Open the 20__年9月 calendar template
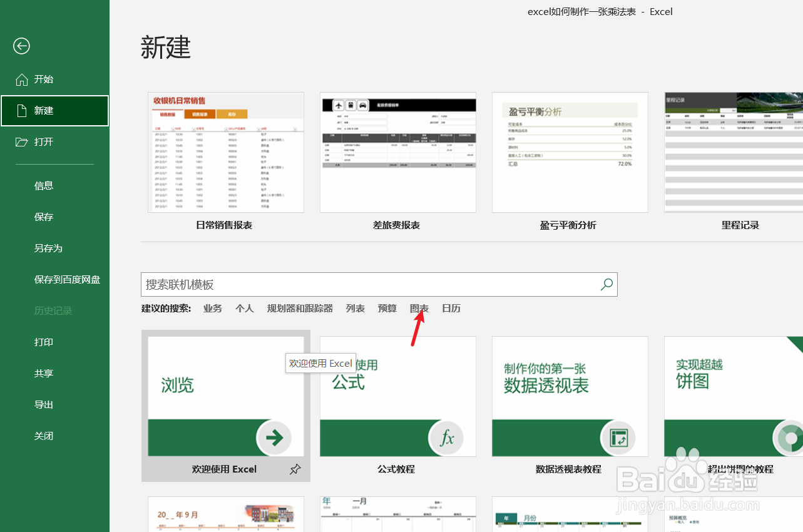This screenshot has width=803, height=532. tap(226, 514)
